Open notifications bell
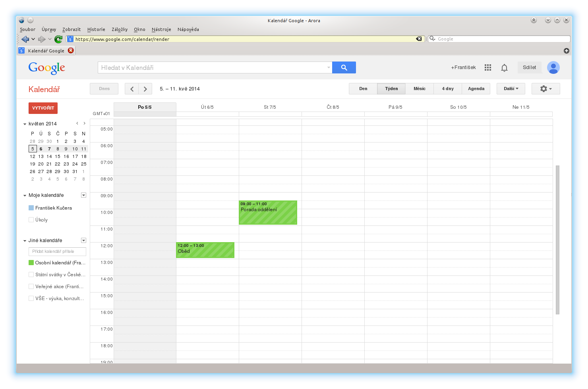The image size is (588, 389). (504, 67)
